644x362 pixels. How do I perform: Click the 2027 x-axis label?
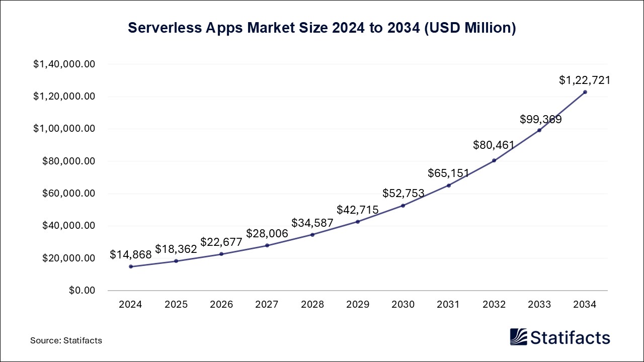tap(267, 305)
